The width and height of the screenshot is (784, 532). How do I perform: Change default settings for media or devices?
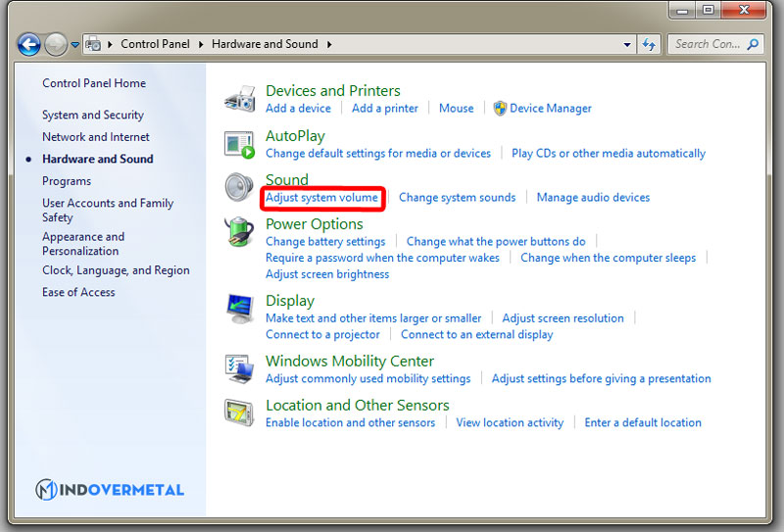(378, 153)
